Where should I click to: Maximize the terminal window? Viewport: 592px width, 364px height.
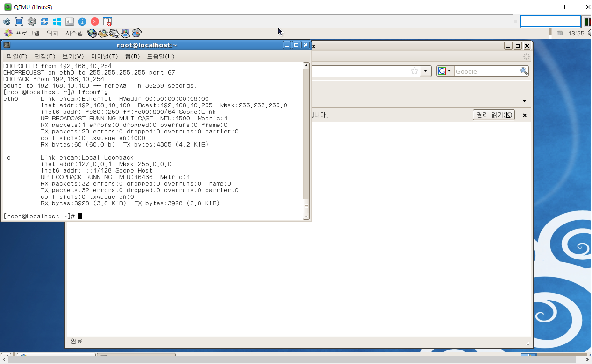(296, 45)
